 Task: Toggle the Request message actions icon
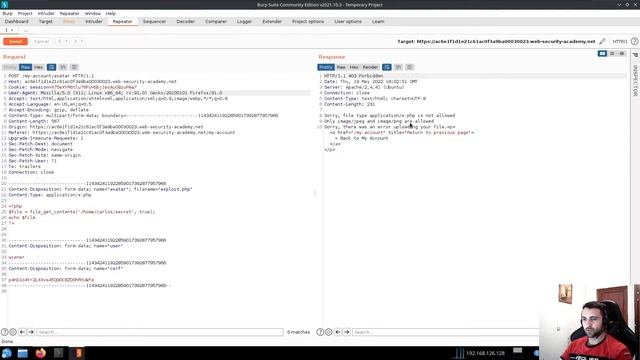tap(51, 67)
